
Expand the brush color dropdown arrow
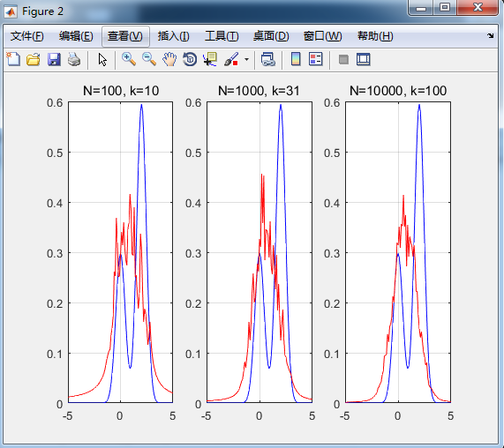[246, 59]
